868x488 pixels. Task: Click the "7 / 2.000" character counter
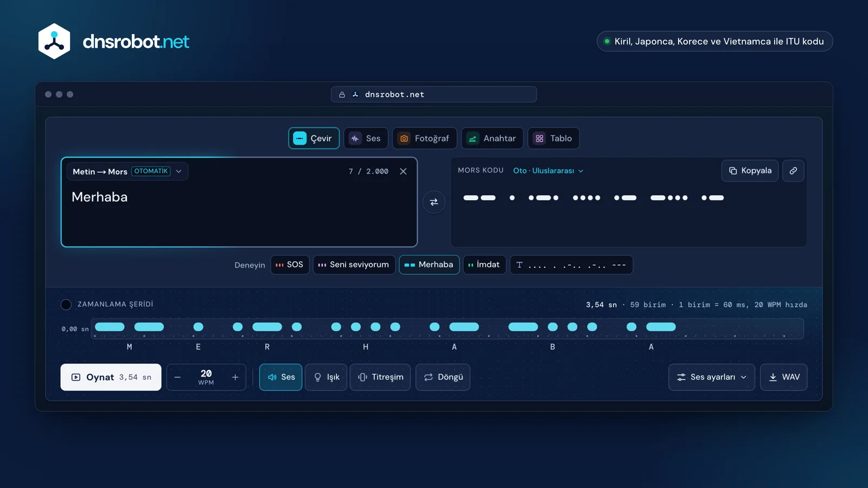(368, 171)
